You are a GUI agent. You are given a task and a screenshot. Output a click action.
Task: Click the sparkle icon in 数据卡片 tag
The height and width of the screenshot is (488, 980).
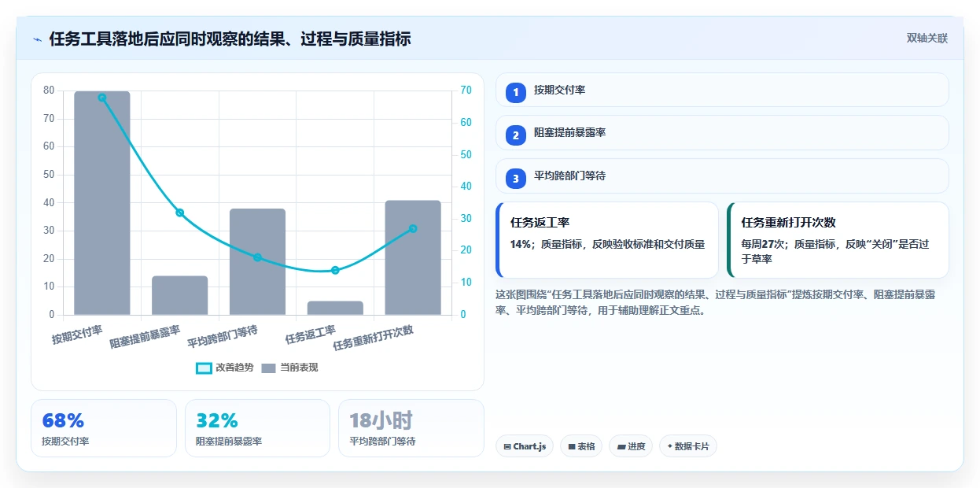(669, 445)
